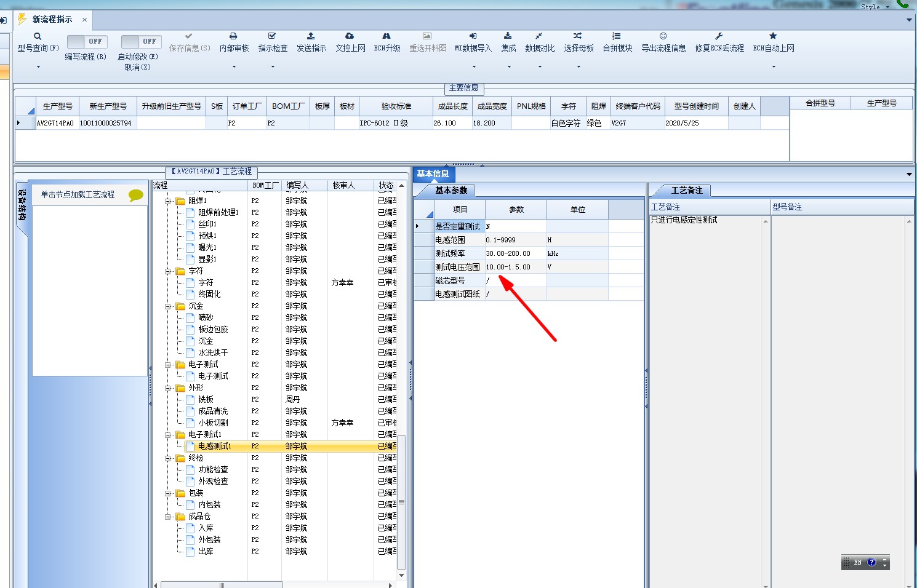Click the 指示检查 checkbox icon in toolbar

point(272,36)
